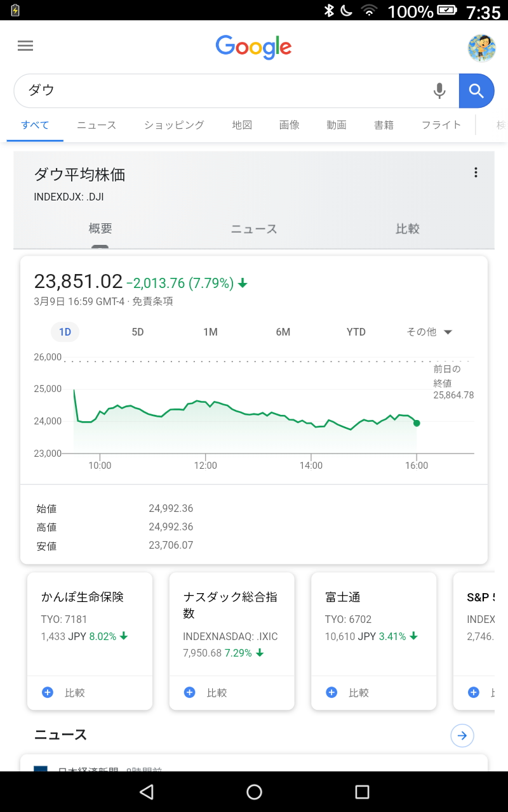
Task: Open the three-dot menu on ダウ平均株価
Action: point(476,173)
